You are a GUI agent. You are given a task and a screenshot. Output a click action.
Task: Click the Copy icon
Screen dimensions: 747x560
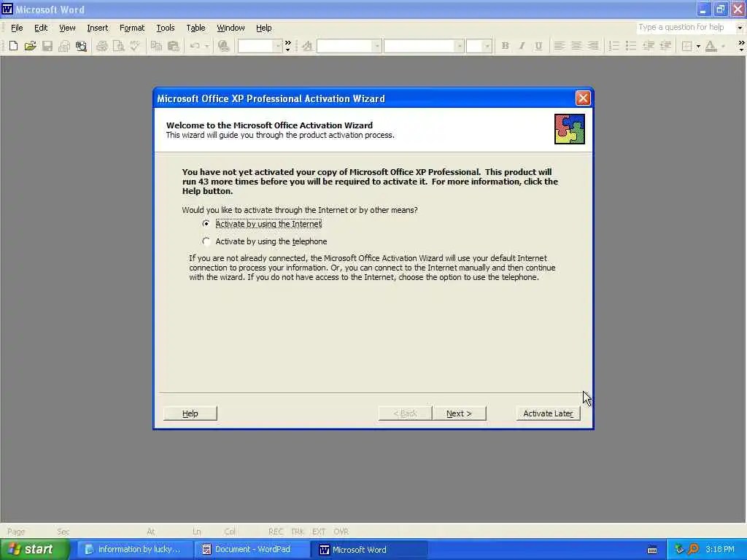(156, 46)
